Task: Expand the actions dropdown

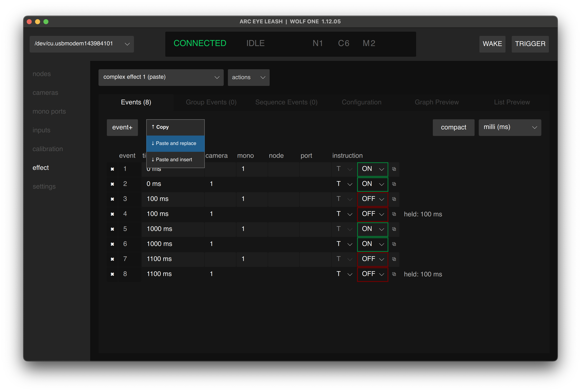Action: (248, 77)
